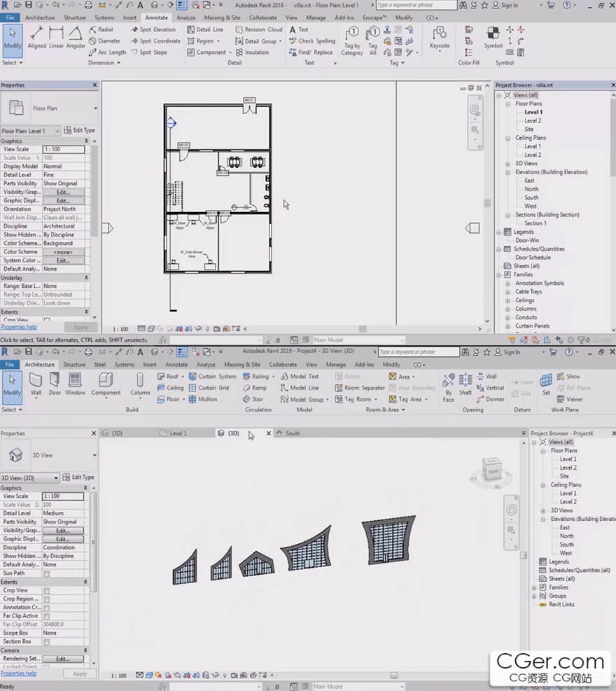This screenshot has width=616, height=691.
Task: Enable Section Box checkbox
Action: (47, 642)
